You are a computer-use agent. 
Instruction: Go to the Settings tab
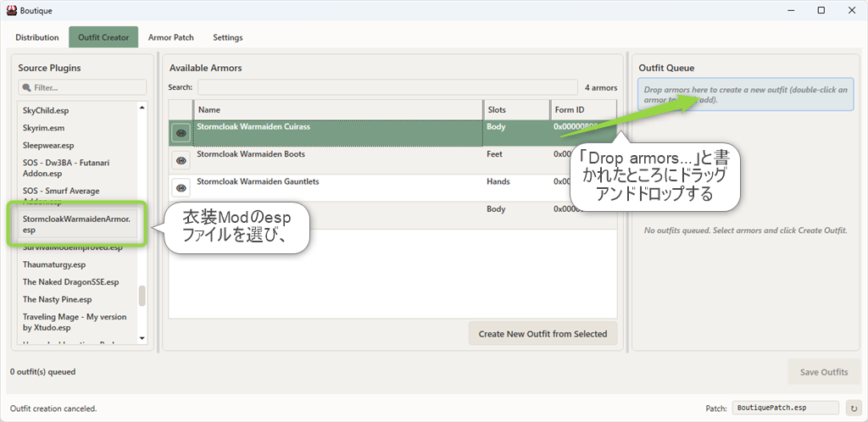point(227,38)
